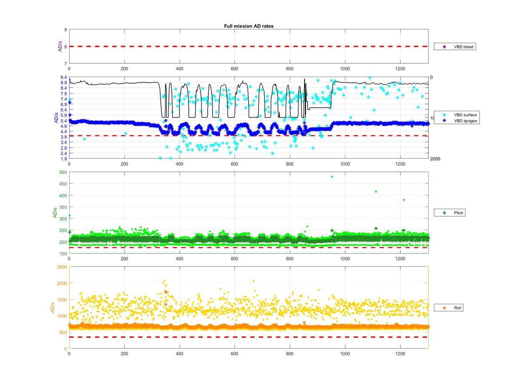Click the pitch outlier point near 415 AD/s
The width and height of the screenshot is (532, 392).
376,192
